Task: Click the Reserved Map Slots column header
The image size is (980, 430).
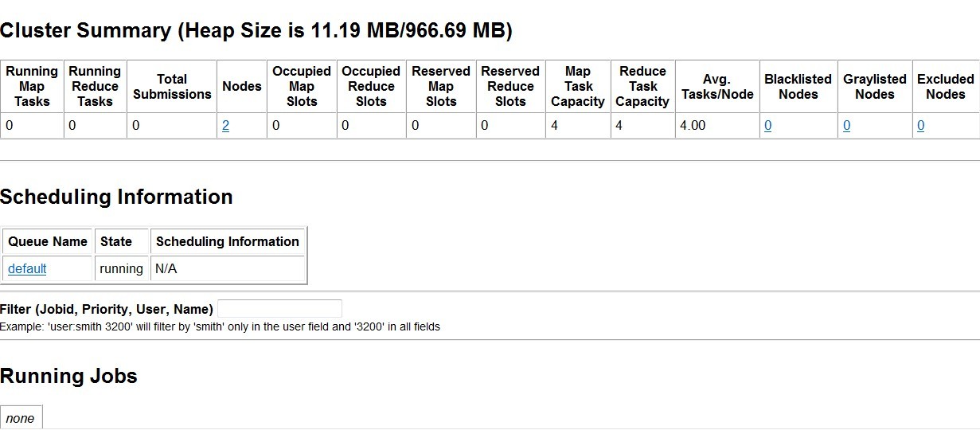Action: pos(441,86)
